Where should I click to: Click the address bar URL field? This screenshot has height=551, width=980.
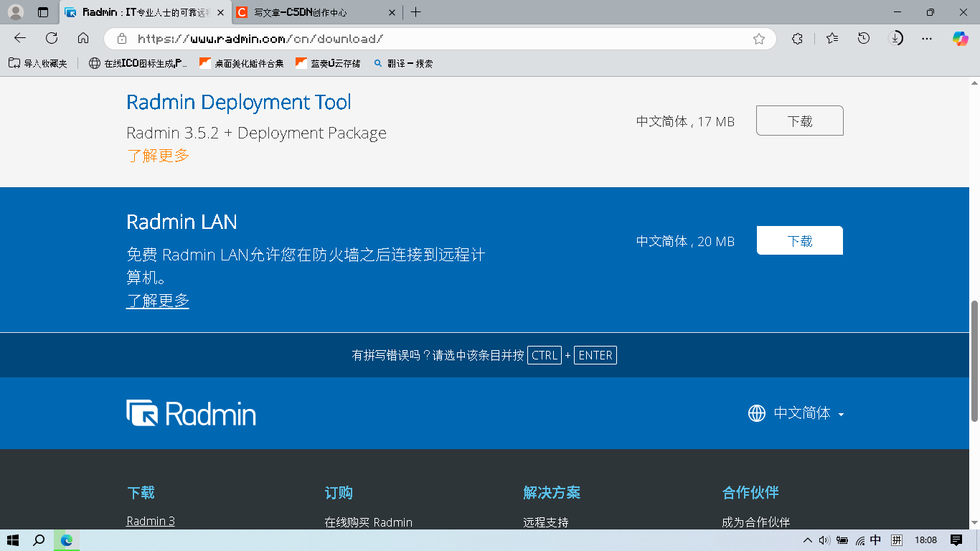(x=439, y=39)
